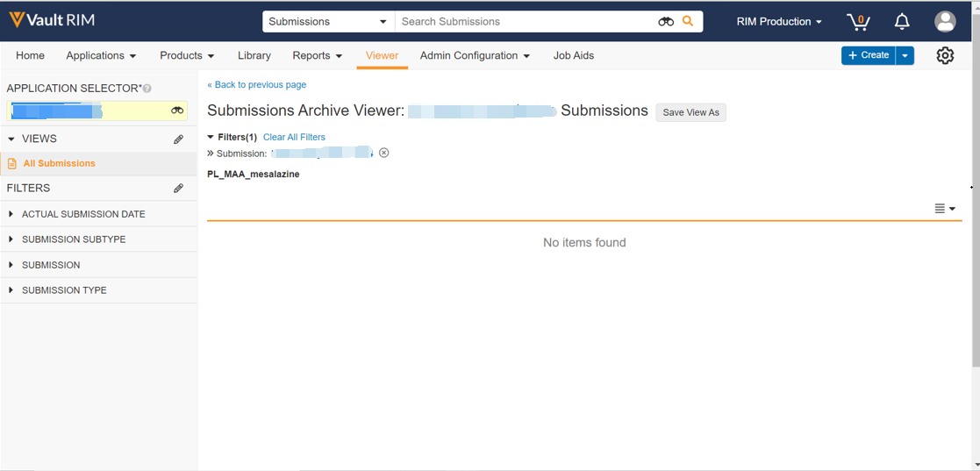Click the settings gear icon
The image size is (980, 471).
point(945,55)
